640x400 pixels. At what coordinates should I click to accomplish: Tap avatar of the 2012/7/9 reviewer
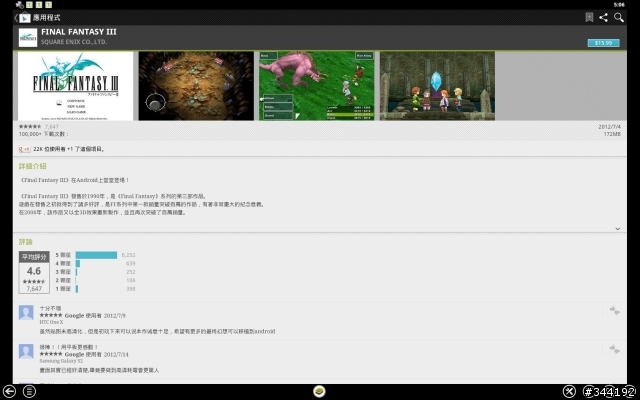point(26,313)
